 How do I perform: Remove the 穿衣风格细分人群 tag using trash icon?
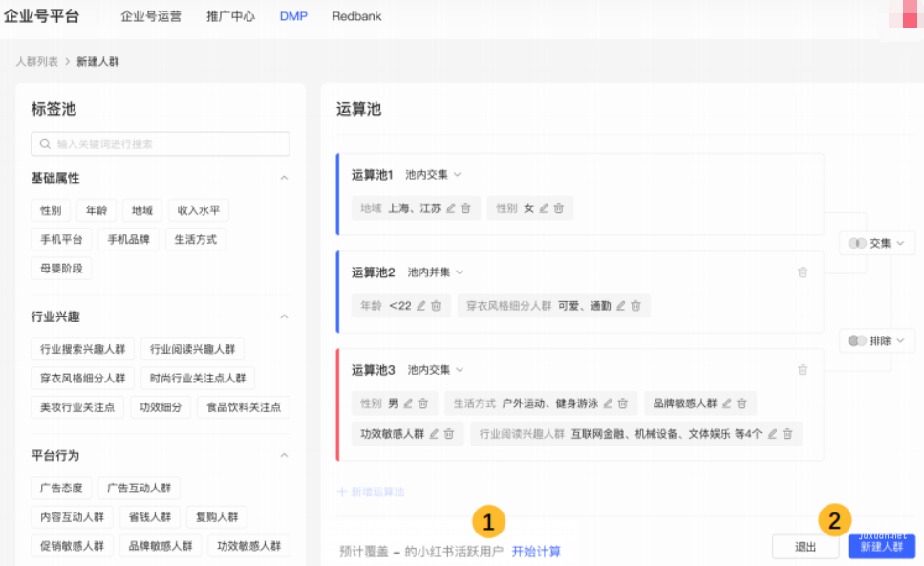(634, 305)
